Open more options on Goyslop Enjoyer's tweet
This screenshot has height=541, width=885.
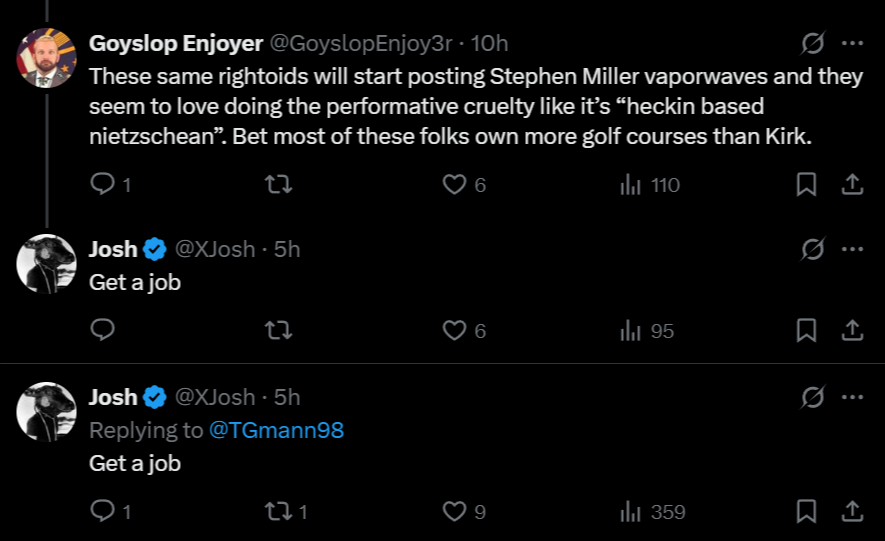[851, 44]
